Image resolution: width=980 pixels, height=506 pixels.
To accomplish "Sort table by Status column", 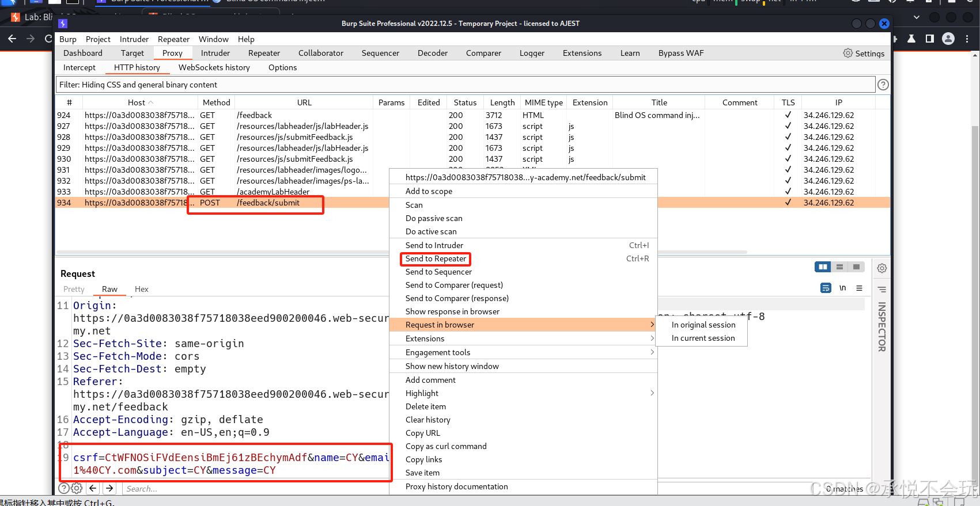I will tap(465, 102).
